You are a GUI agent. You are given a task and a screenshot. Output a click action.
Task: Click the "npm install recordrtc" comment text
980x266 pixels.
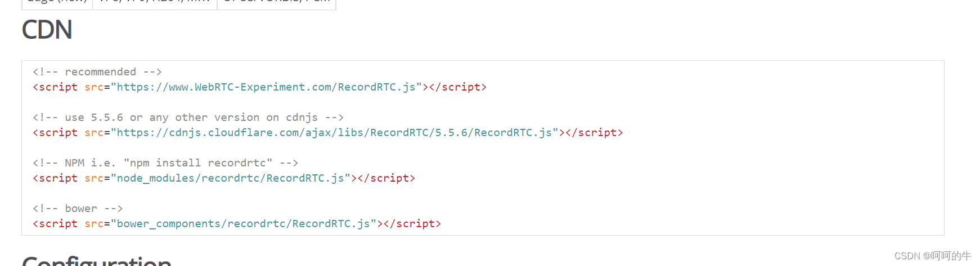pos(198,163)
